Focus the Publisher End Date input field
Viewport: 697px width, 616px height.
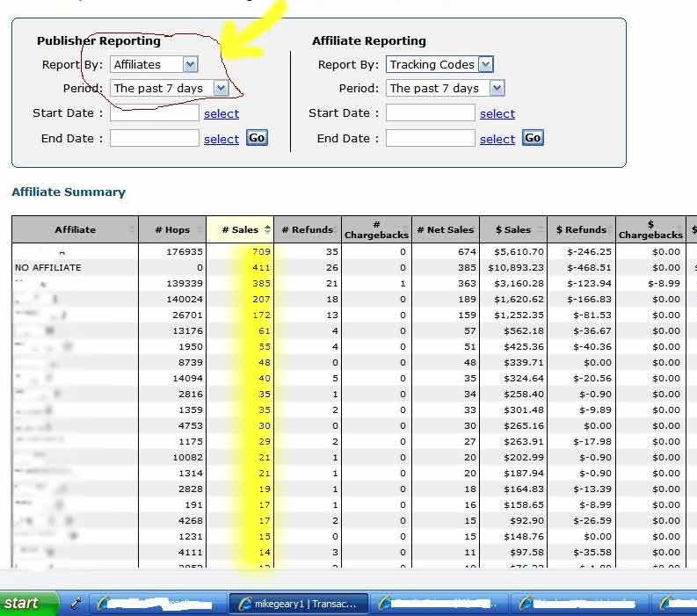point(155,138)
